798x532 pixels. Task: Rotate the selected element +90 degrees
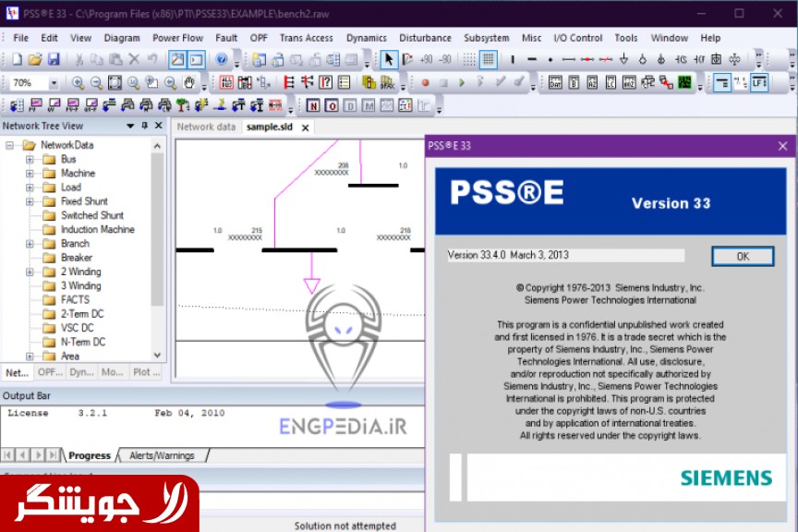tap(425, 59)
